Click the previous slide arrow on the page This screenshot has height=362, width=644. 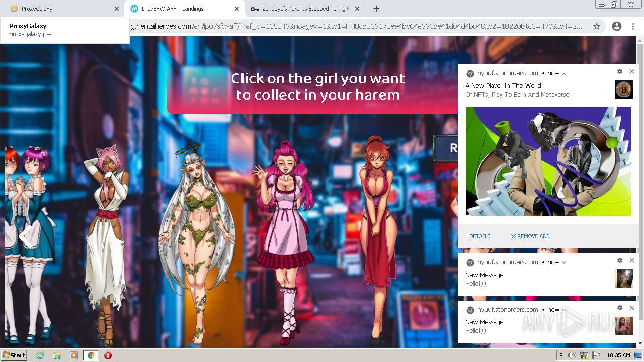(25, 236)
